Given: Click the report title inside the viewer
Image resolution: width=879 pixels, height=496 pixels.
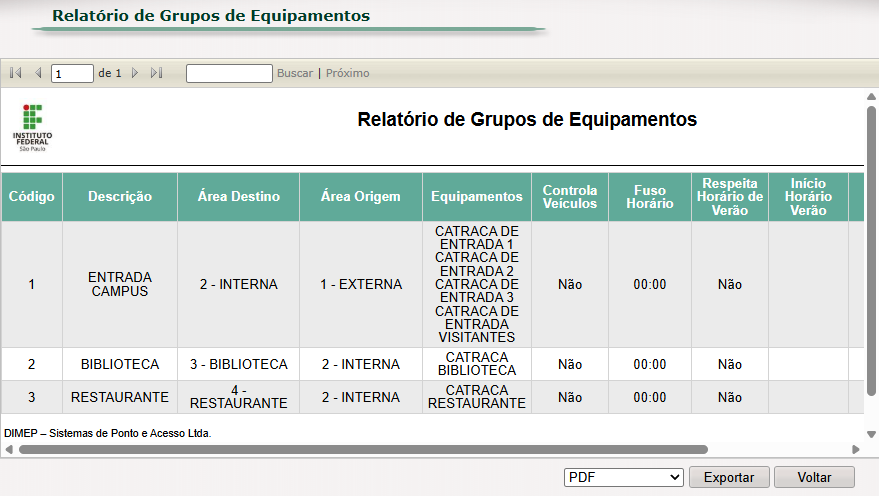Looking at the screenshot, I should pos(528,119).
